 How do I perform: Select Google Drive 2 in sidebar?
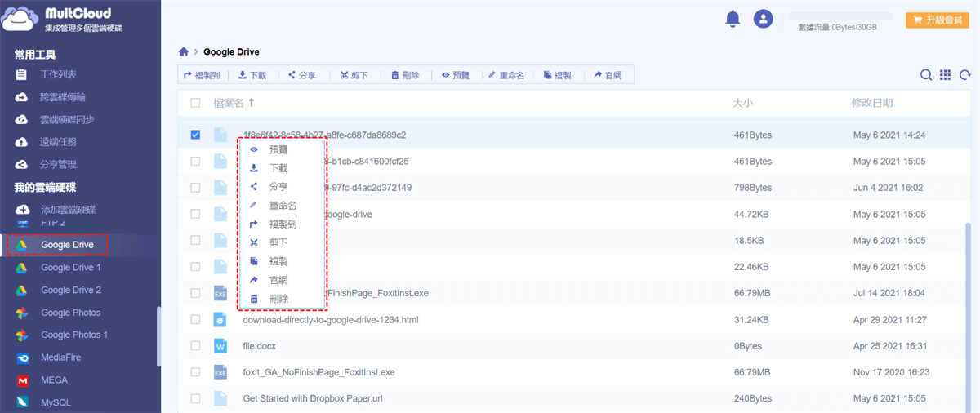pyautogui.click(x=71, y=290)
